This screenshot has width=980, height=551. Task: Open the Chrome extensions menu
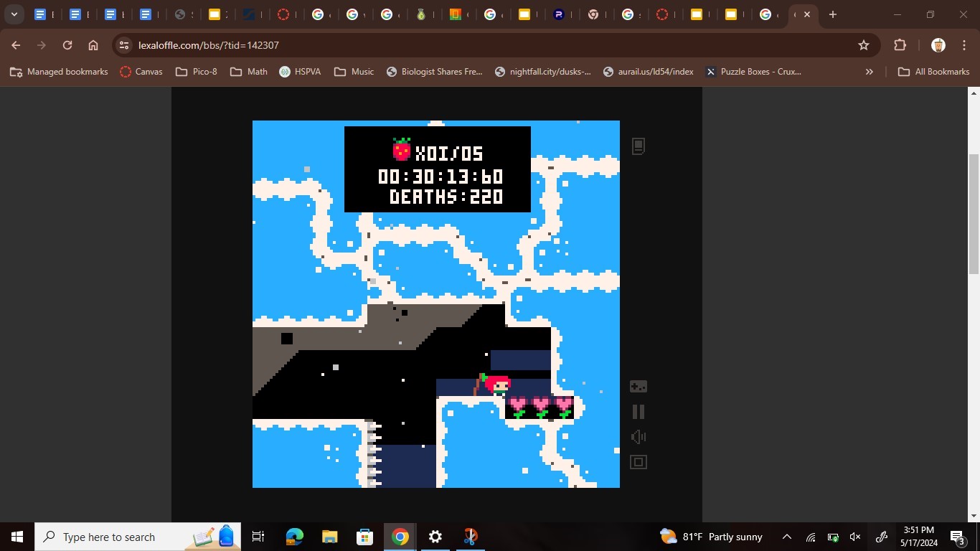click(900, 45)
